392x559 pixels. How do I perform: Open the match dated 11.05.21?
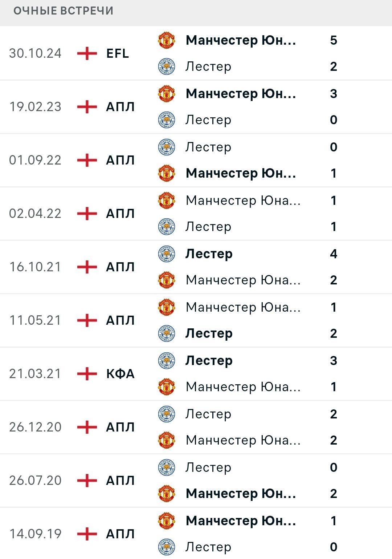coord(196,320)
